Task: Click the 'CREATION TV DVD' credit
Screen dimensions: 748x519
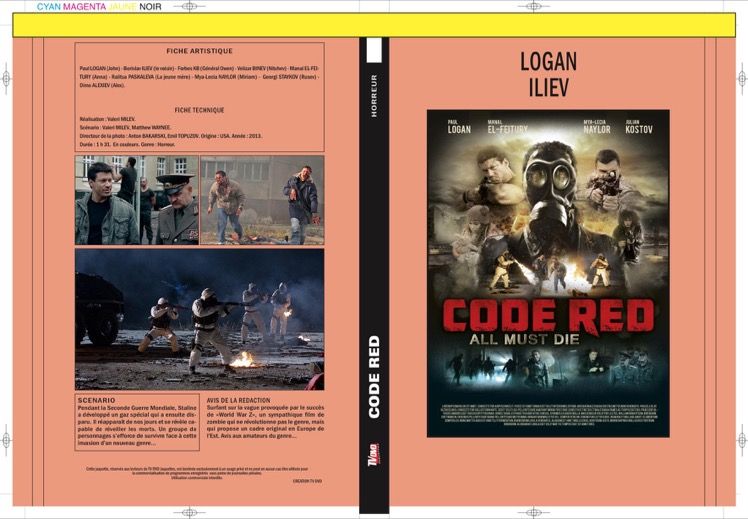Action: (x=307, y=481)
